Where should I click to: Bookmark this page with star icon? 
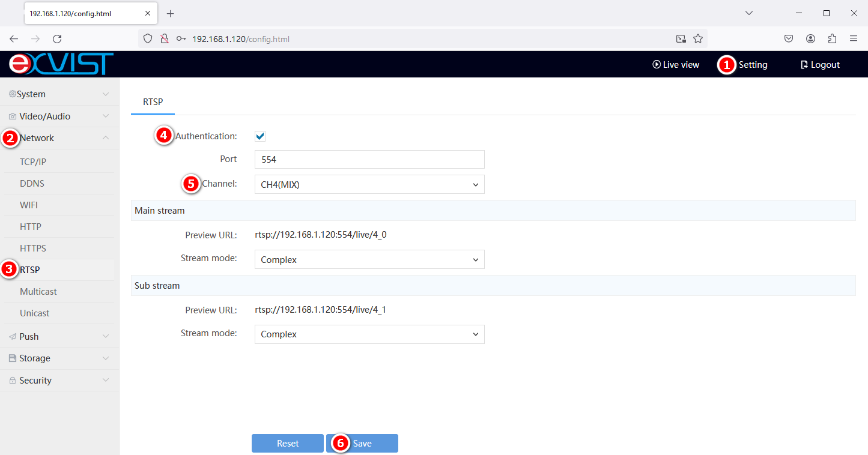tap(697, 38)
